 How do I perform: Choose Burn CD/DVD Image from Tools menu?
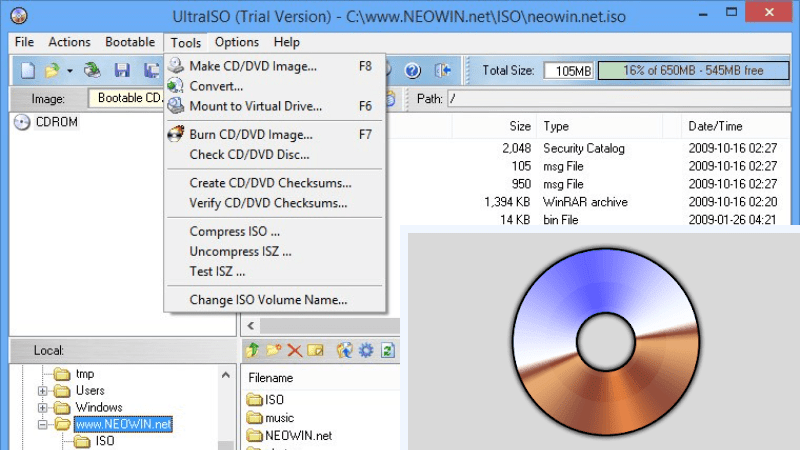251,134
